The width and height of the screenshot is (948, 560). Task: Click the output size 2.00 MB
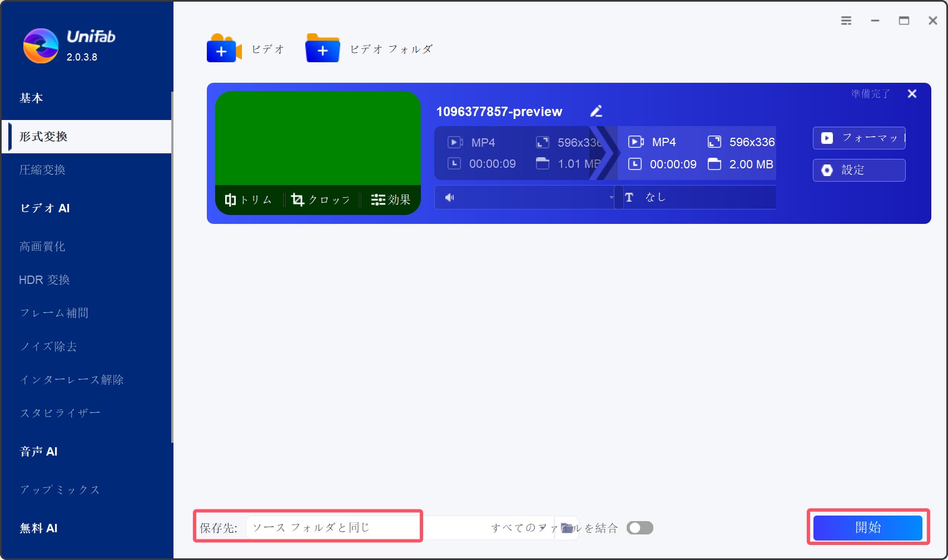coord(751,164)
